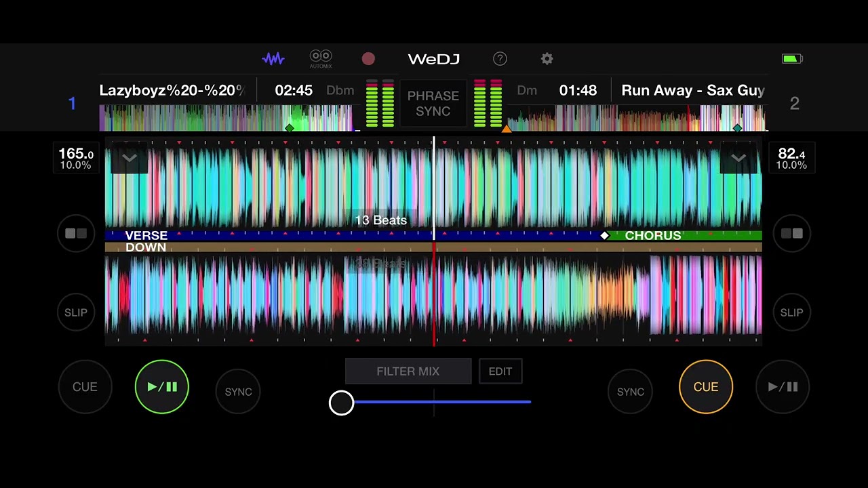Open the Run Away - Sax Guy title
Viewport: 868px width, 488px height.
693,90
